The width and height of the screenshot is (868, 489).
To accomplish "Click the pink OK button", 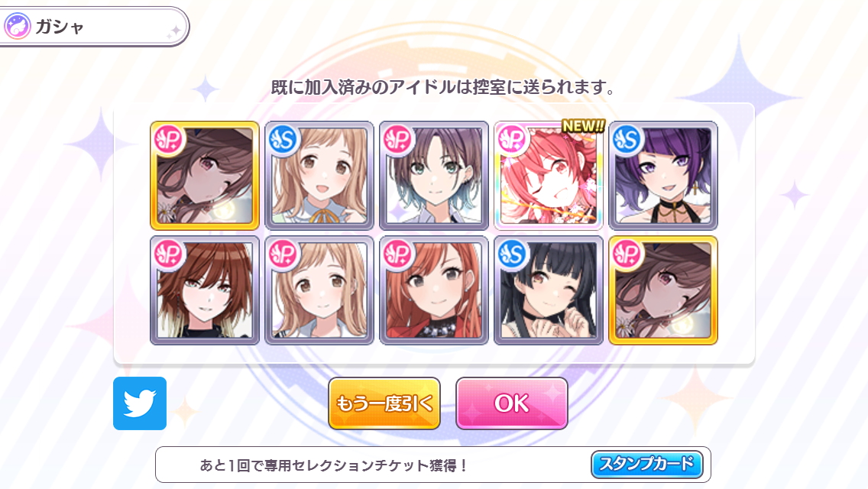I will 511,403.
